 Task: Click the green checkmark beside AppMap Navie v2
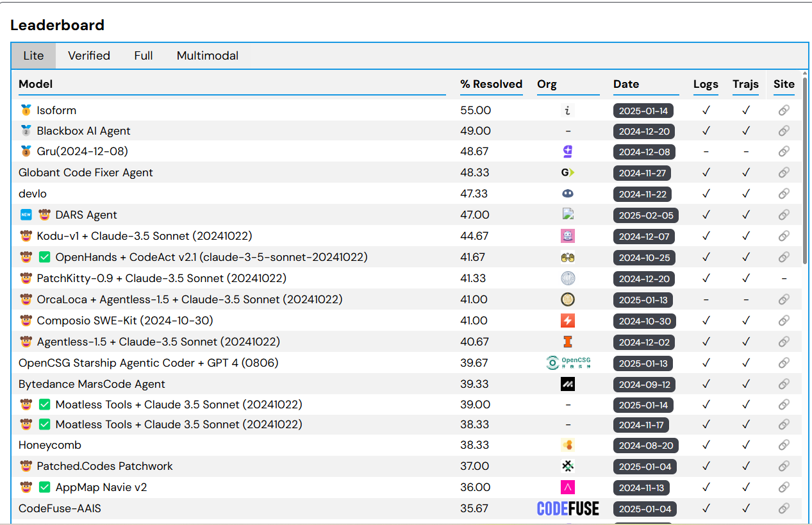tap(44, 487)
